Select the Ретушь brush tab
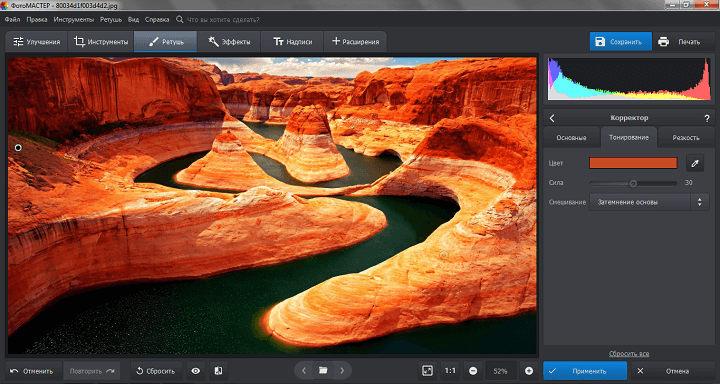Image resolution: width=720 pixels, height=384 pixels. pyautogui.click(x=165, y=41)
